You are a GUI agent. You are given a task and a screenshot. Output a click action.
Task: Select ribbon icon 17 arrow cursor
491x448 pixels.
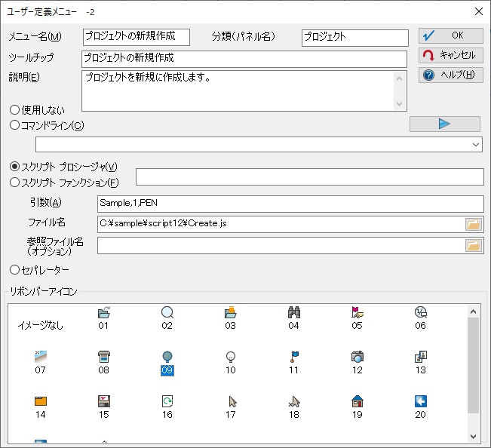point(231,407)
